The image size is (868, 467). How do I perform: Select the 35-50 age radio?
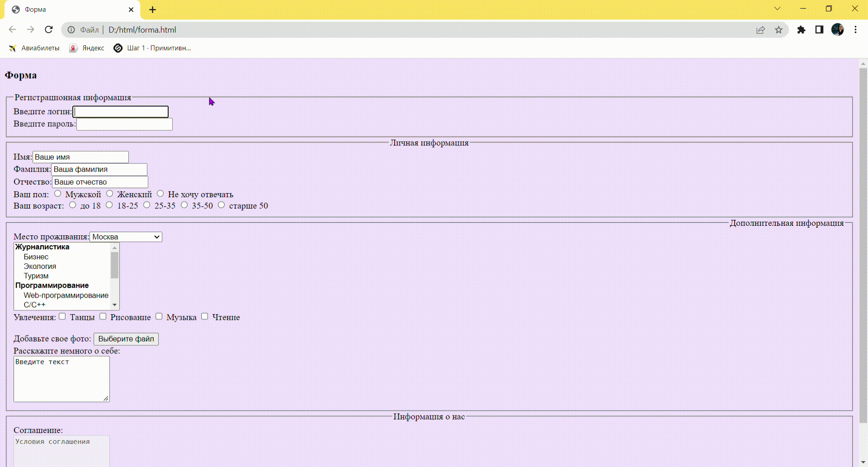point(184,205)
